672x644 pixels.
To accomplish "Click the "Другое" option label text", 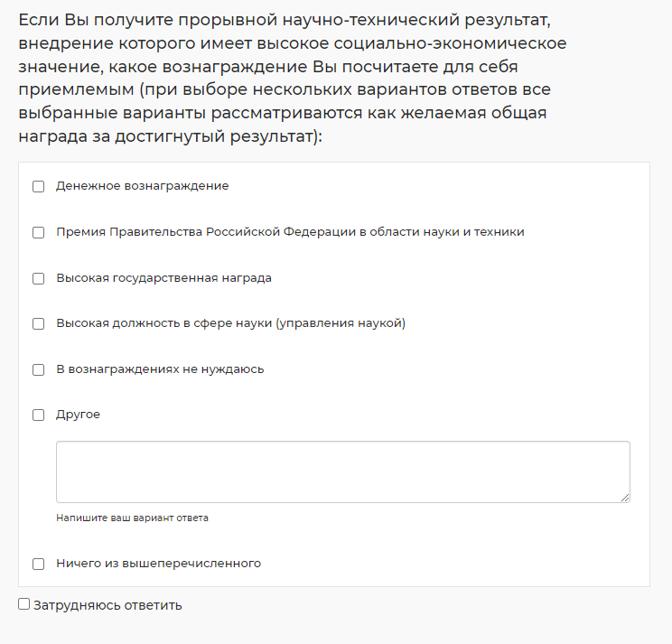I will tap(78, 415).
